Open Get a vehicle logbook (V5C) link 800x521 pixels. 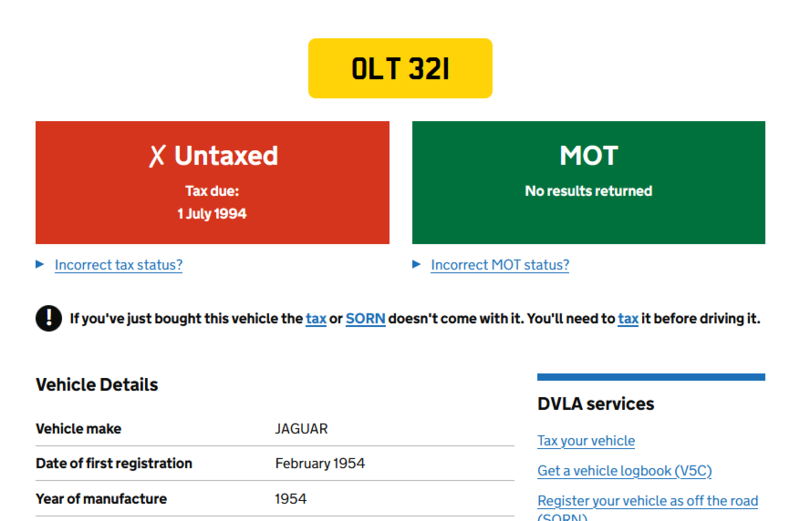[624, 471]
